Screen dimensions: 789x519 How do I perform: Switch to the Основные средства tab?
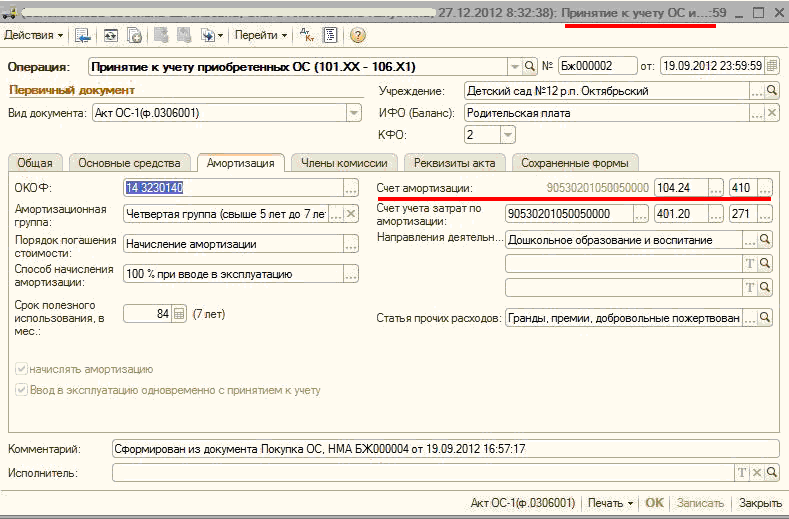129,162
